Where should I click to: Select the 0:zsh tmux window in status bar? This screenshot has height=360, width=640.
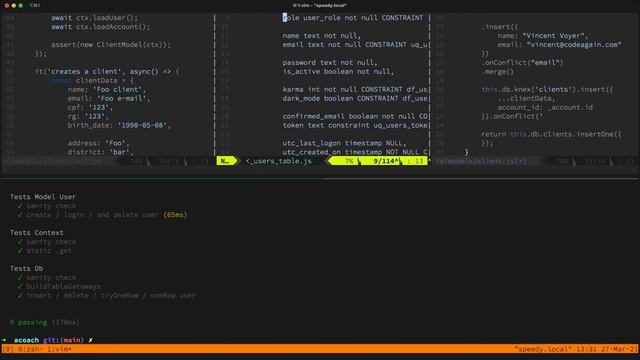click(x=30, y=349)
